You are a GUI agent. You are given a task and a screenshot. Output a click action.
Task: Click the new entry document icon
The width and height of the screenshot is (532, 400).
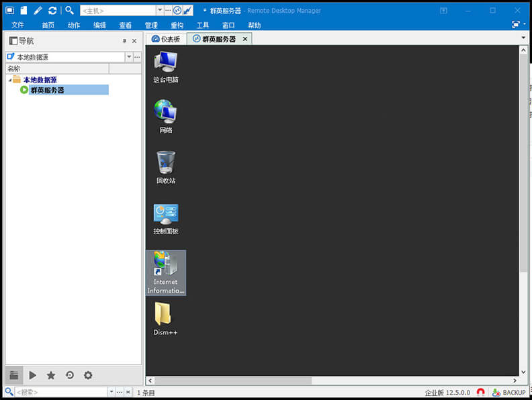click(24, 11)
